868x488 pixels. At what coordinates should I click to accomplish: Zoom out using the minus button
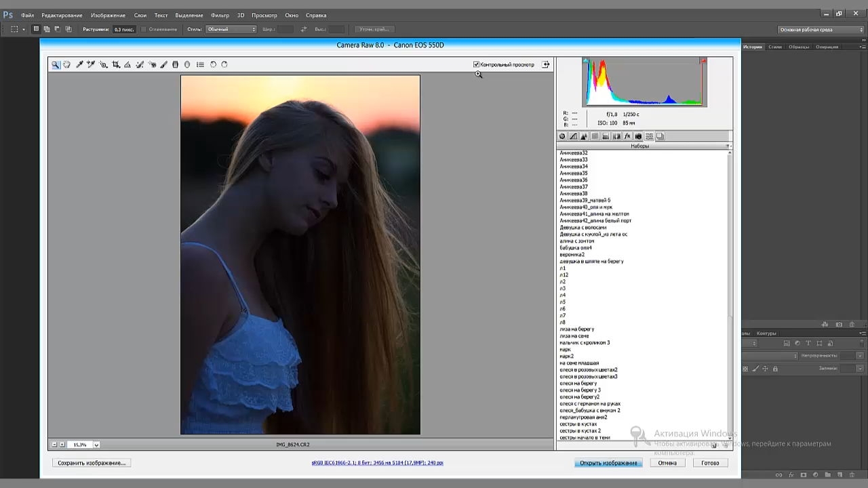coord(54,445)
